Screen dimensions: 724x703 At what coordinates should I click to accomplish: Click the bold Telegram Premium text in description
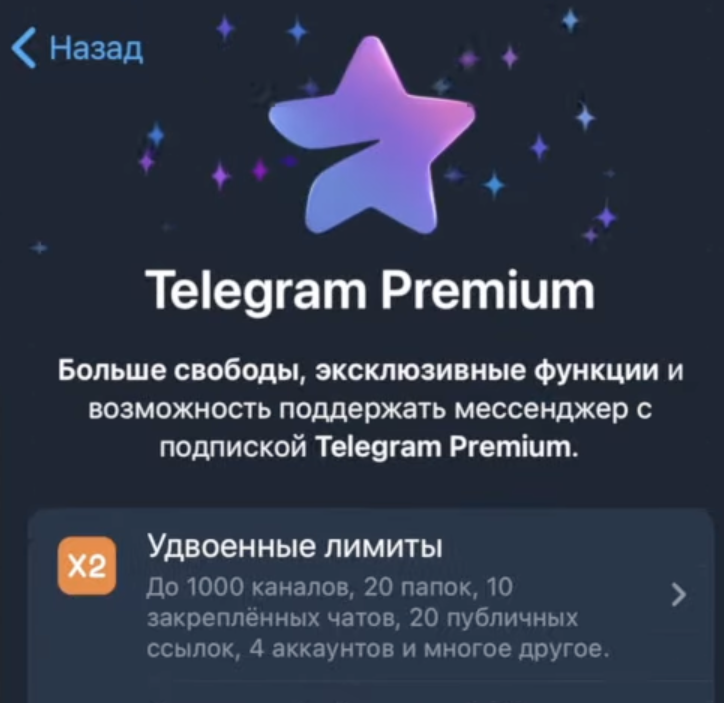pos(448,447)
